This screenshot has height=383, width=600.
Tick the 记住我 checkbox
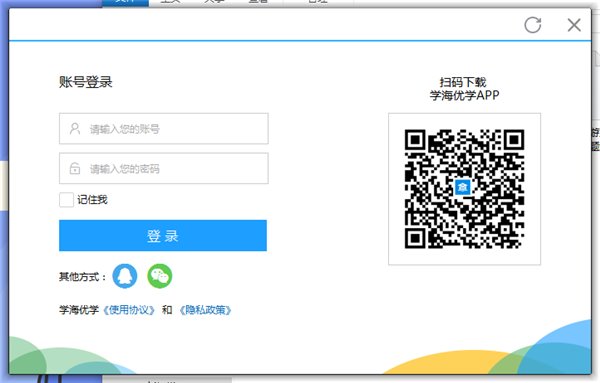[x=66, y=200]
